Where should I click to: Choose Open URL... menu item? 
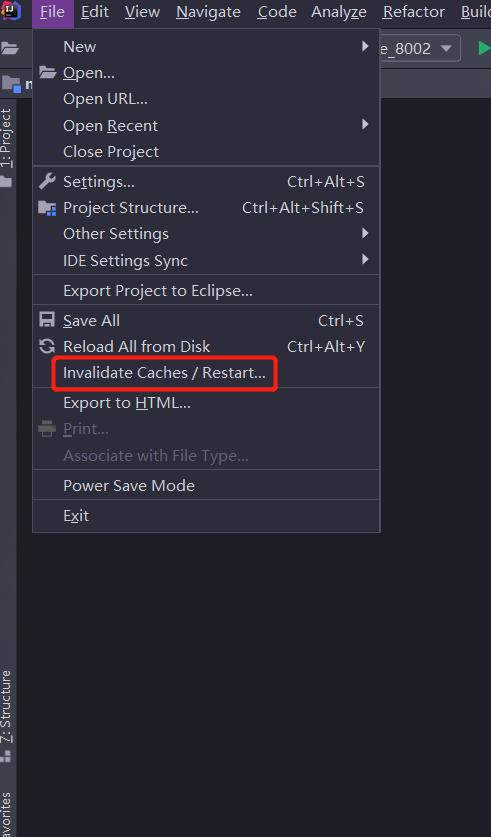click(206, 99)
